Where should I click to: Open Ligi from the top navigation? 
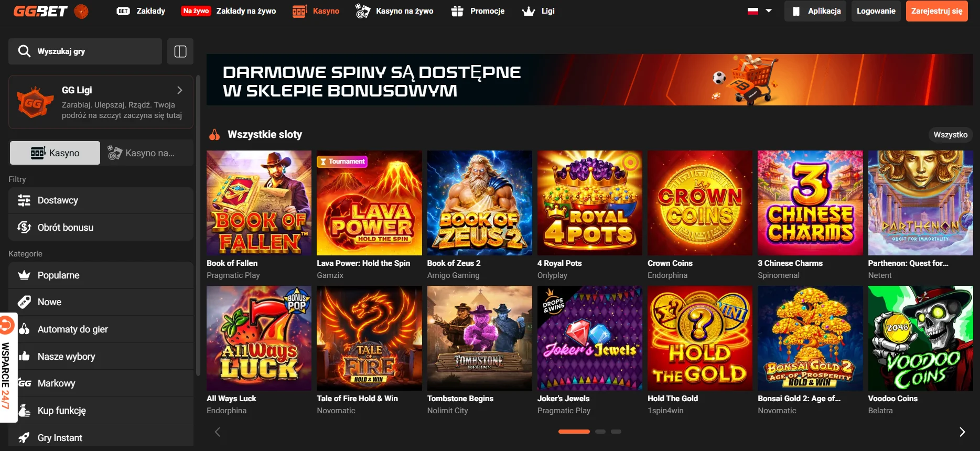pyautogui.click(x=539, y=11)
